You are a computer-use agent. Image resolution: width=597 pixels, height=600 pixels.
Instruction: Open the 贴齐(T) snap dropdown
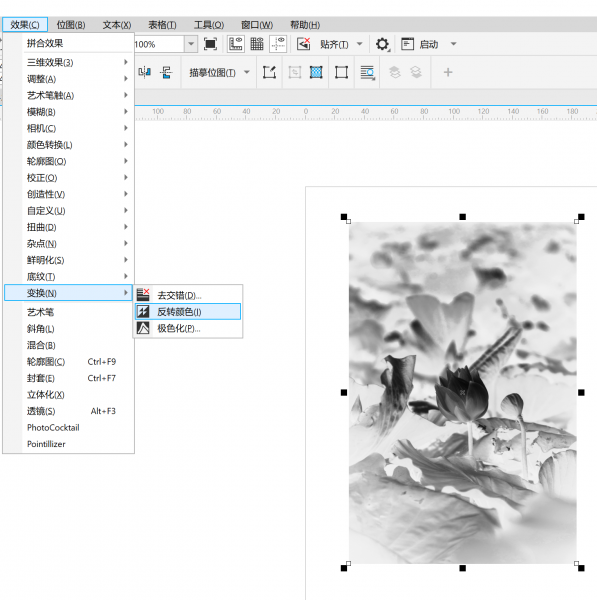coord(360,44)
